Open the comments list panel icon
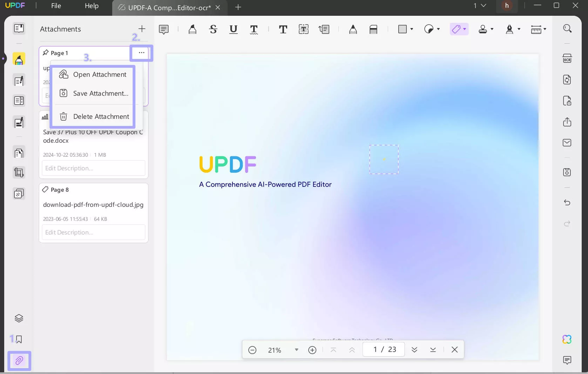Image resolution: width=588 pixels, height=374 pixels. [x=567, y=360]
